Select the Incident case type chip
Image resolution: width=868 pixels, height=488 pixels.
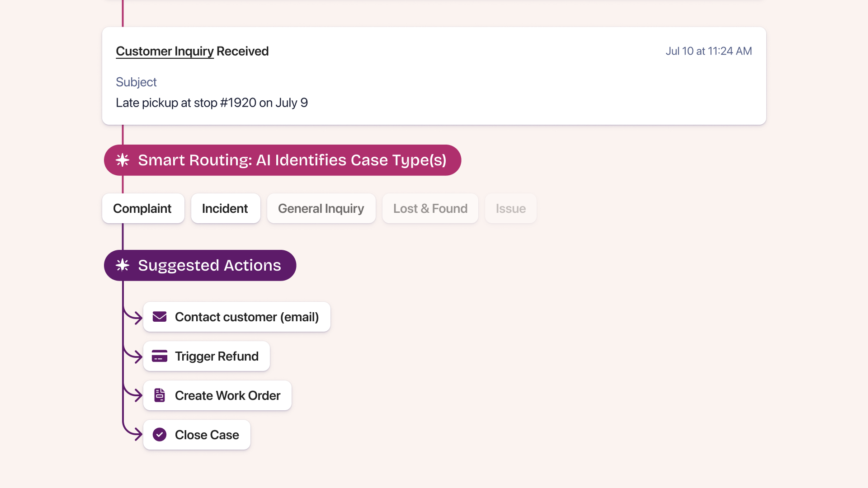coord(226,208)
